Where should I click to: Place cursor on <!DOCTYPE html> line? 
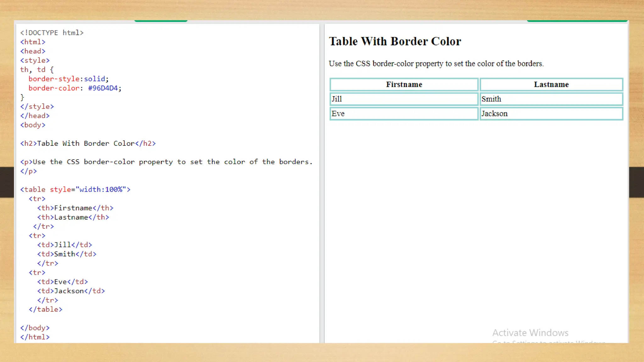[52, 33]
